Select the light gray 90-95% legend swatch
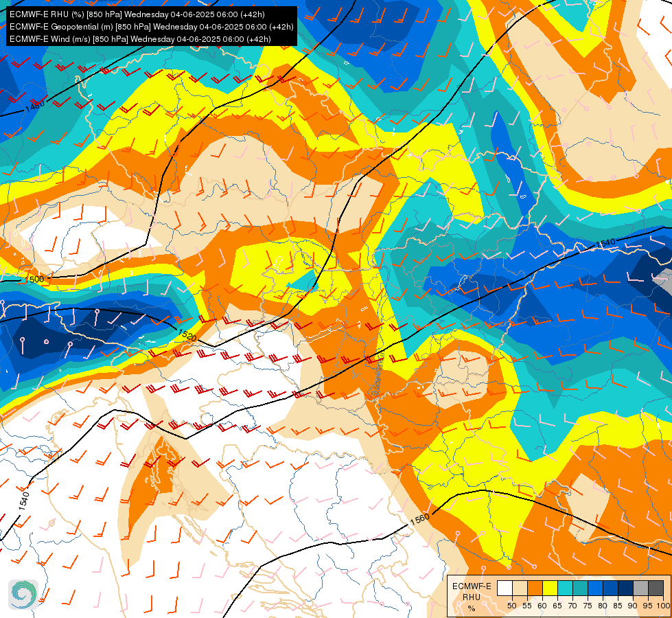672x618 pixels. (640, 588)
